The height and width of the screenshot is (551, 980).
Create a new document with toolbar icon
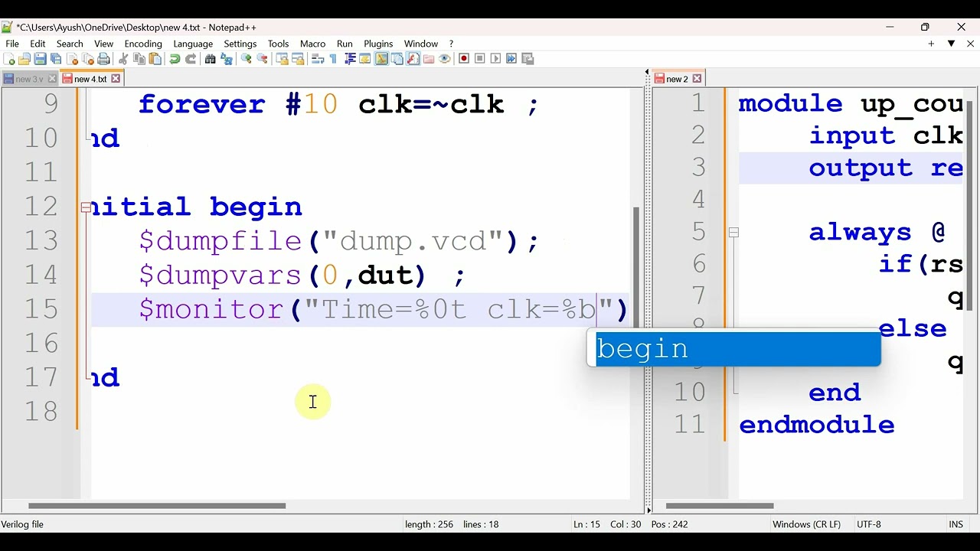(8, 59)
